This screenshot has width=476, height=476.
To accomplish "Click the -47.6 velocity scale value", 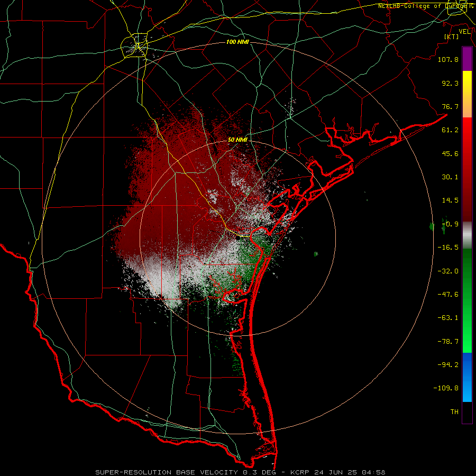I will coord(448,295).
